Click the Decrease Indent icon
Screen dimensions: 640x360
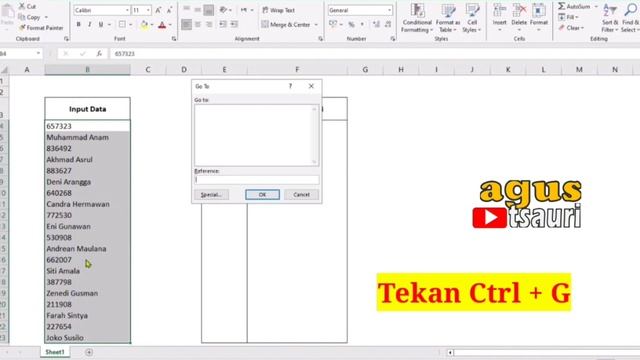[x=223, y=24]
